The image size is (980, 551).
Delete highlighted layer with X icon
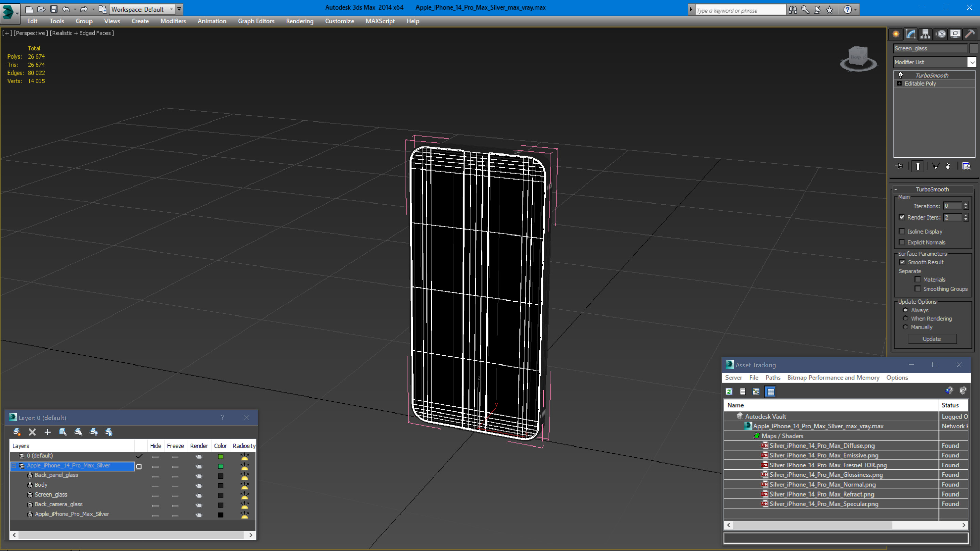click(x=32, y=432)
